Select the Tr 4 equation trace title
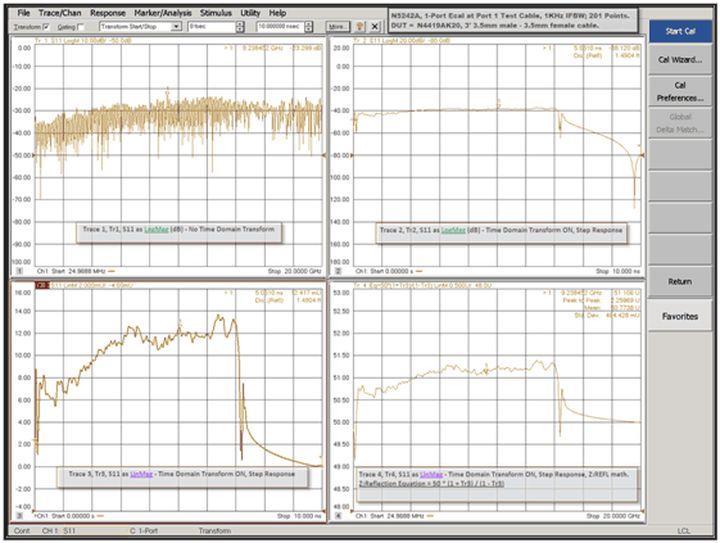Viewport: 720px width, 543px height. pyautogui.click(x=423, y=285)
